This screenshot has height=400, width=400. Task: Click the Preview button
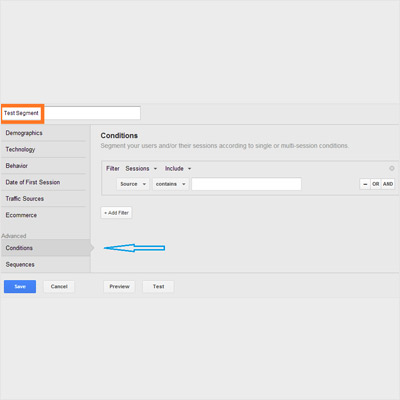119,286
